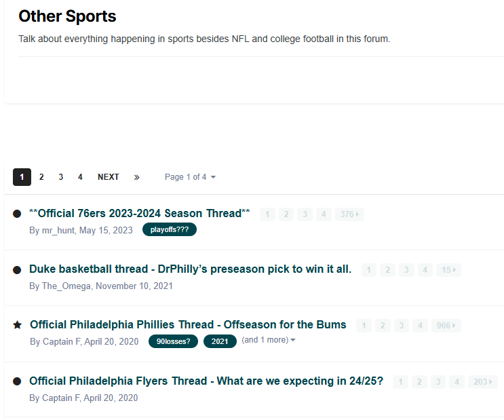Open page 3 of Phillies thread
Image resolution: width=504 pixels, height=420 pixels.
point(402,326)
